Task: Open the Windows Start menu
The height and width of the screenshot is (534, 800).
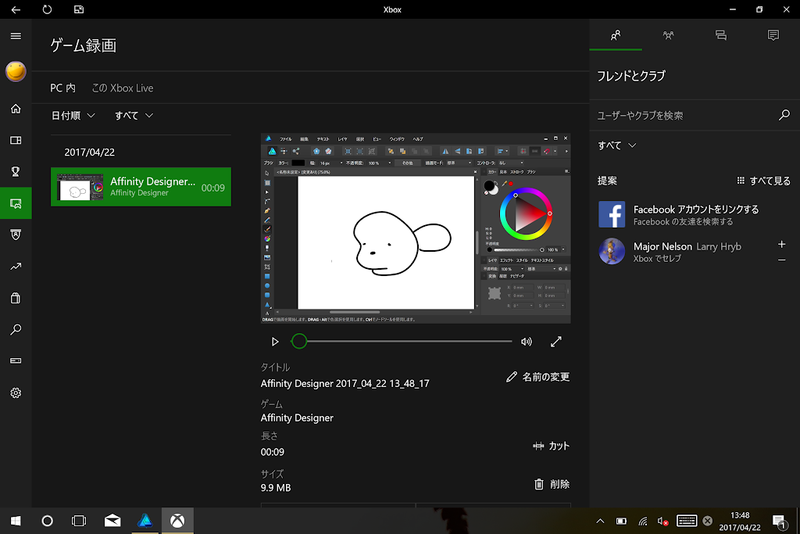Action: tap(16, 521)
